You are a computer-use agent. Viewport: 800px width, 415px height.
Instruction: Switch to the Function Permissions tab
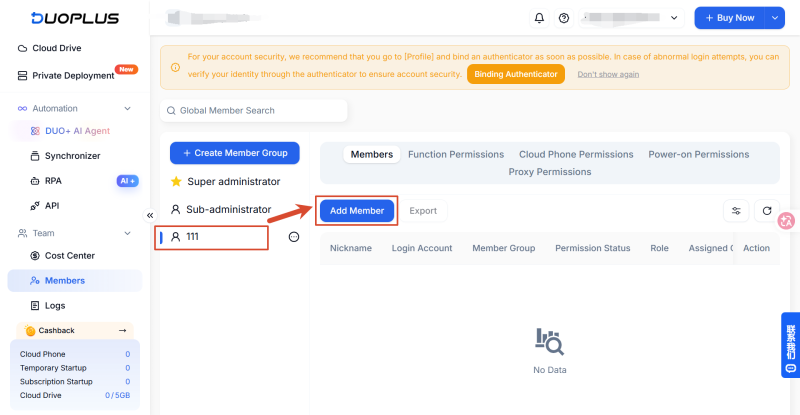(x=456, y=154)
